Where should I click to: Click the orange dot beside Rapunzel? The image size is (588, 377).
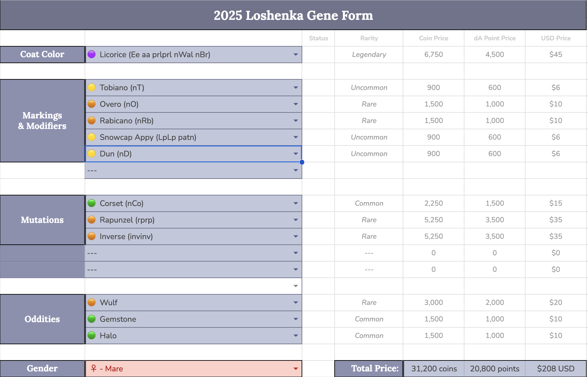click(92, 220)
